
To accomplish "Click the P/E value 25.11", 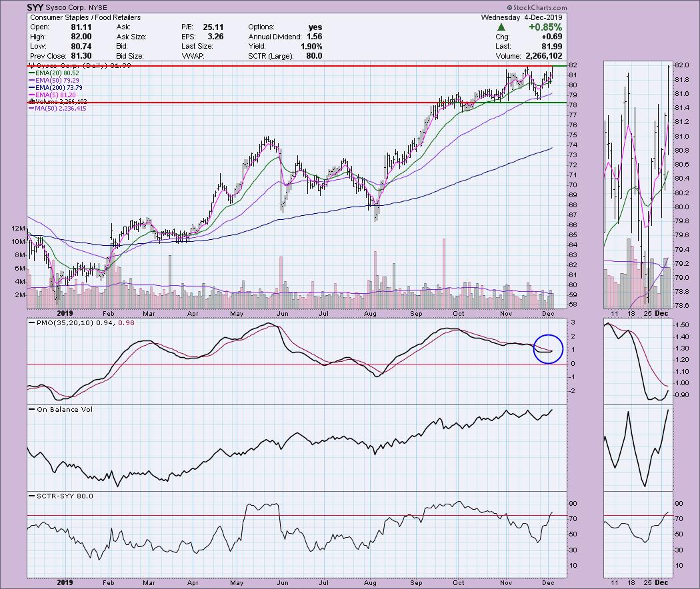I will [x=213, y=27].
